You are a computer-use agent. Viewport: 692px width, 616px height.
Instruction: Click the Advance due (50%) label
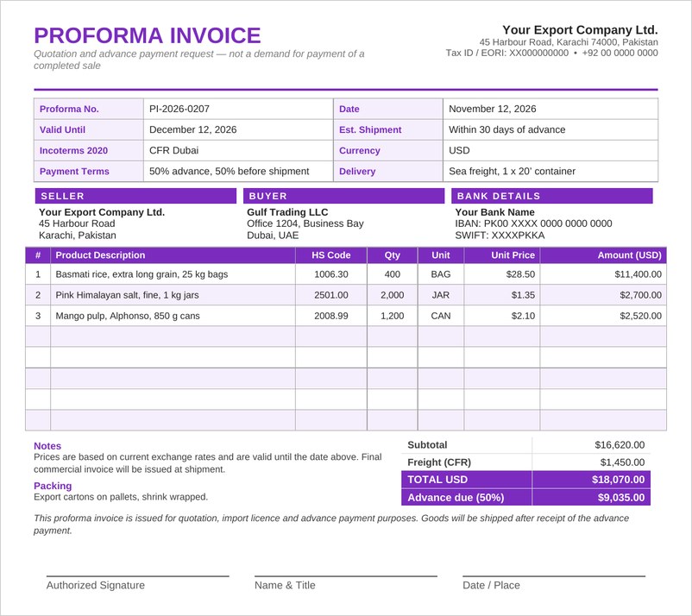[456, 498]
